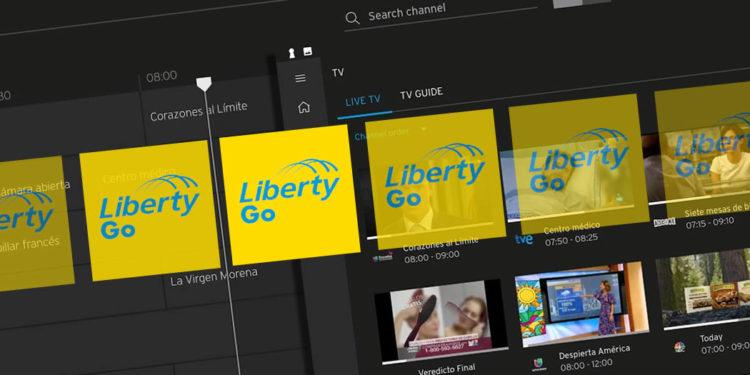Click the NBC peacock channel logo

[x=679, y=347]
